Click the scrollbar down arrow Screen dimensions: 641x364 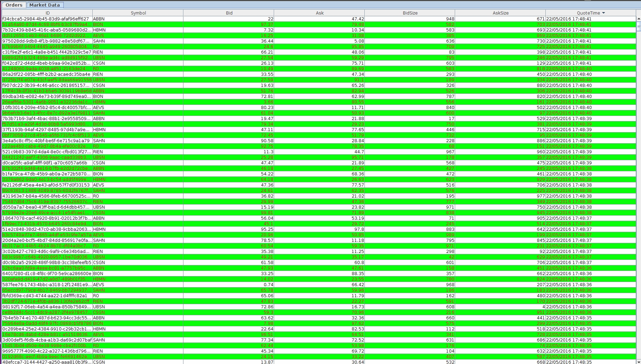(639, 362)
